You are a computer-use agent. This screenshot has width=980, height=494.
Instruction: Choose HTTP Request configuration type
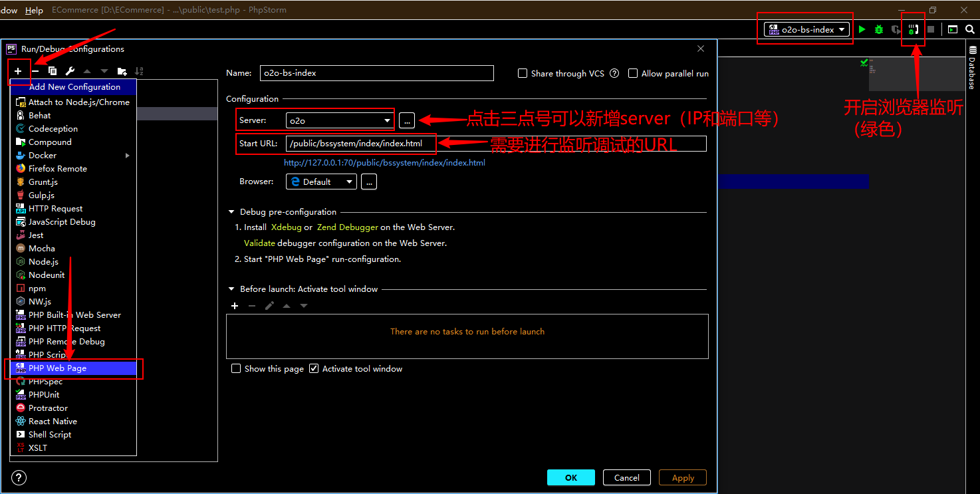tap(73, 209)
